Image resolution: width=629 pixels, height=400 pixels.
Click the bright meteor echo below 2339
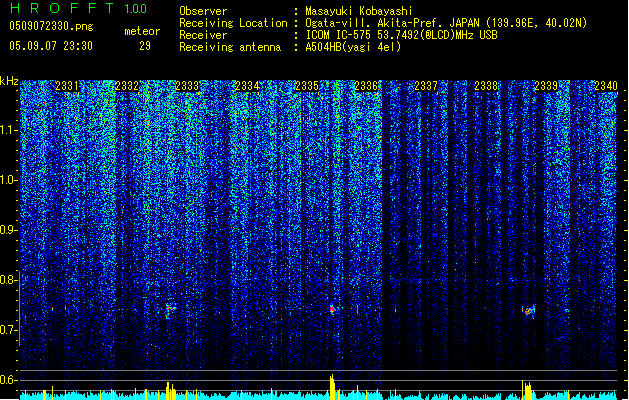coord(529,311)
